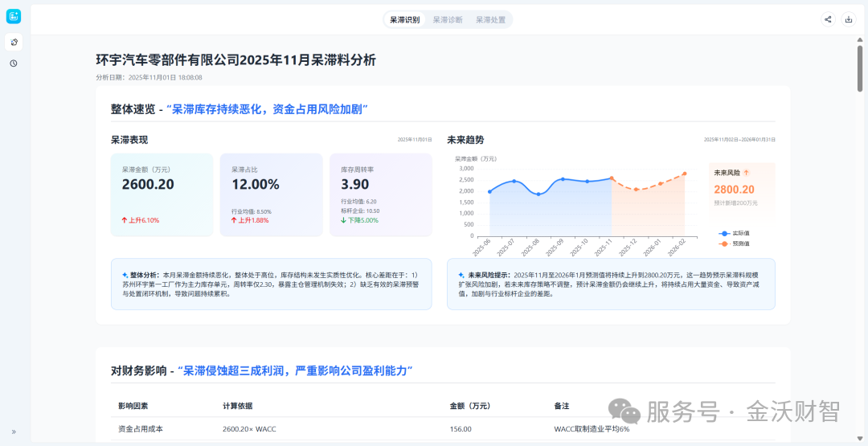
Task: Expand the sidebar with double-chevron icon
Action: pos(14,432)
